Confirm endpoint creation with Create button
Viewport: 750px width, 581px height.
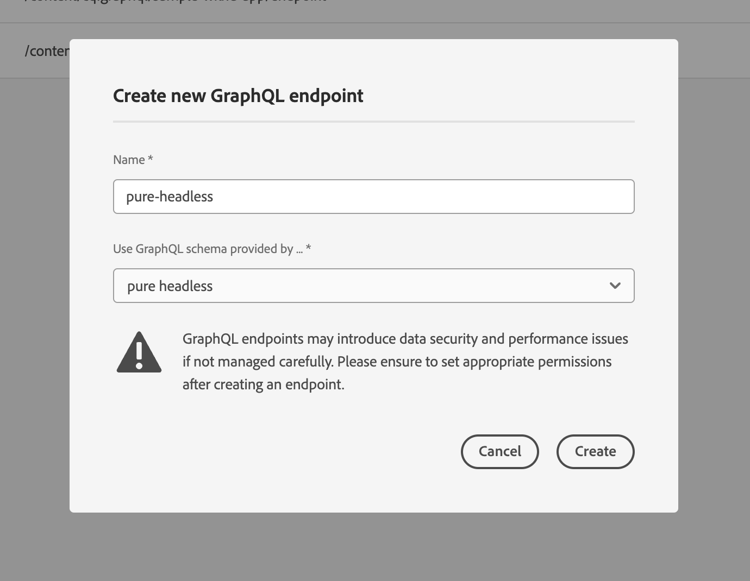(x=595, y=451)
